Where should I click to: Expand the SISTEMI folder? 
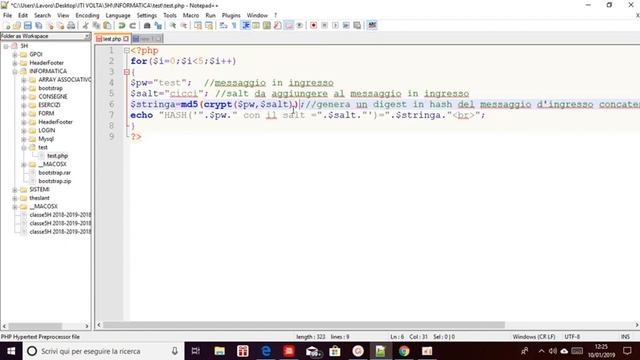pos(15,190)
